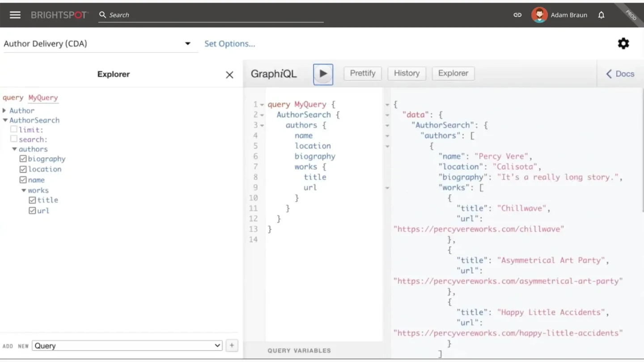
Task: Open notifications via the bell icon
Action: [601, 15]
